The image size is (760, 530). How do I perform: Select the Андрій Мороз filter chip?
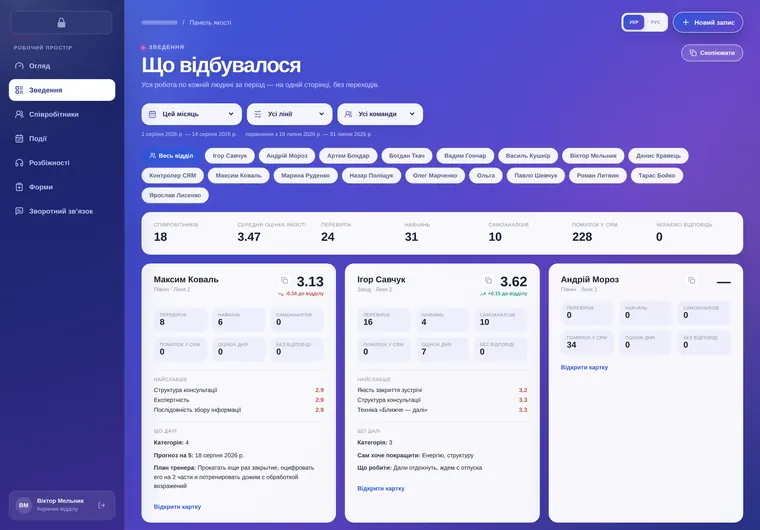click(x=287, y=156)
